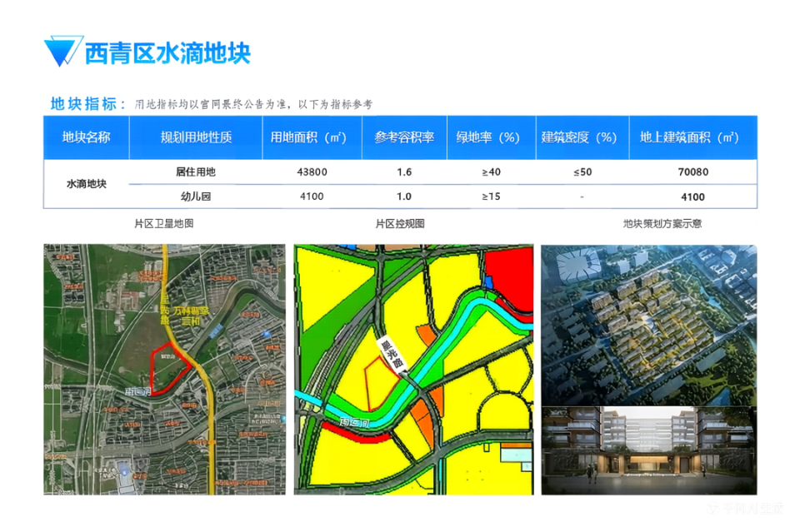This screenshot has width=800, height=532.
Task: Open the satellite map image
Action: (x=164, y=370)
